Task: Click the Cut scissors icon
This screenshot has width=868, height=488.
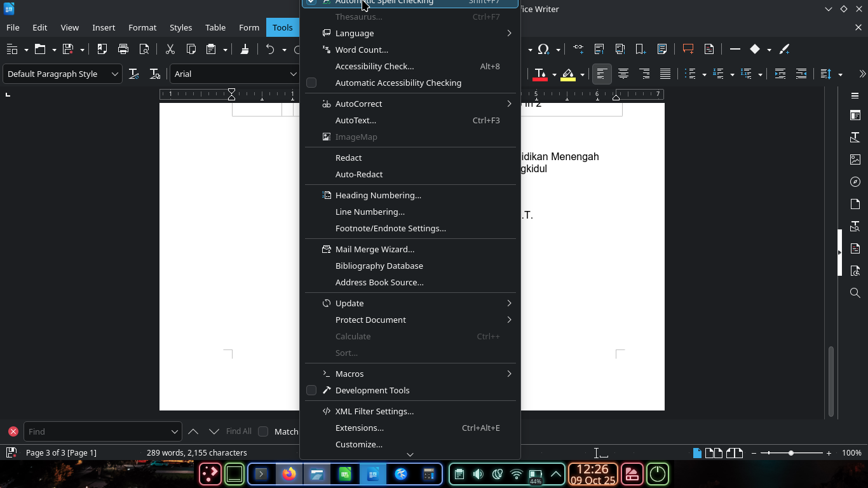Action: 170,49
